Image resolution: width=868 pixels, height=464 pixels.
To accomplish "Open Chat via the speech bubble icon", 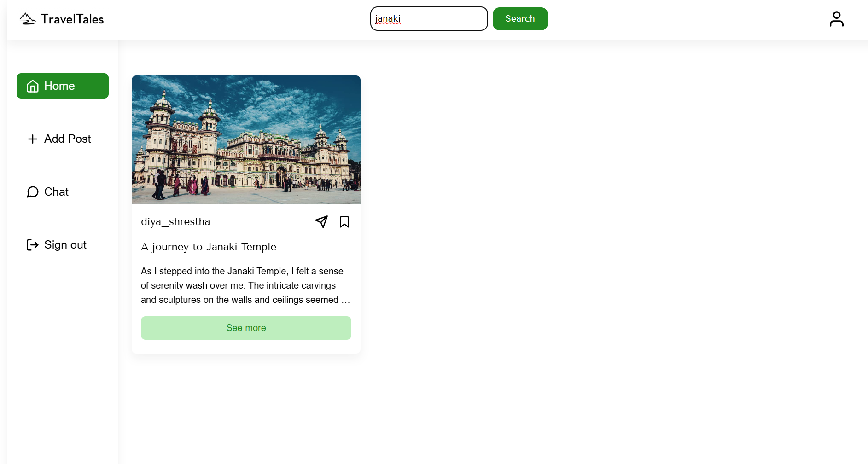I will [32, 192].
